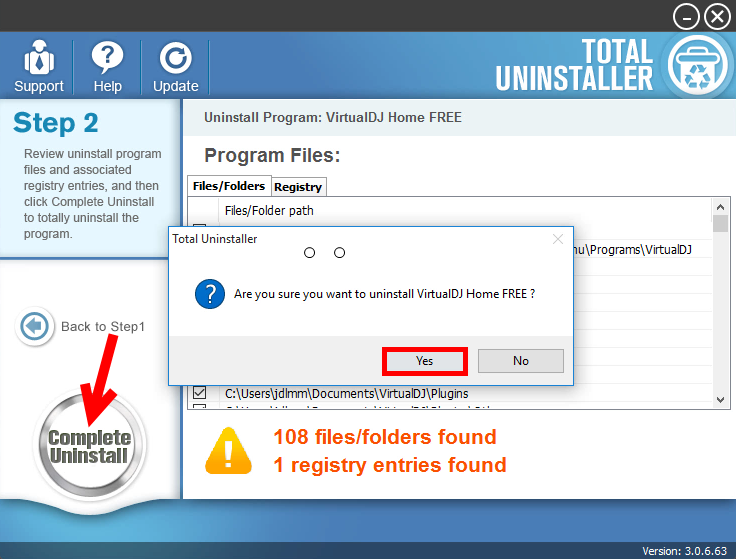Click the Complete Uninstall round button
Viewport: 736px width, 559px height.
[90, 445]
